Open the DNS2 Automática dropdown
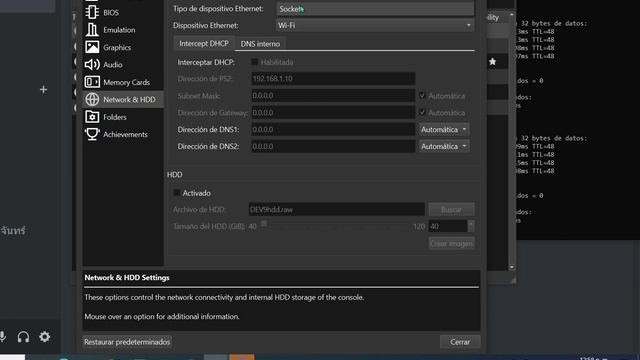640x360 pixels. (444, 146)
